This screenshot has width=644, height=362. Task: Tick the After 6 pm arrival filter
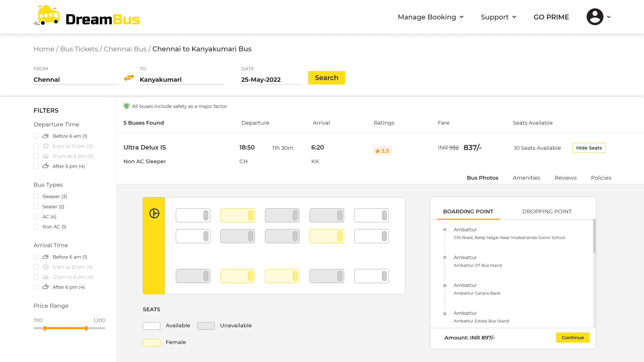point(36,287)
